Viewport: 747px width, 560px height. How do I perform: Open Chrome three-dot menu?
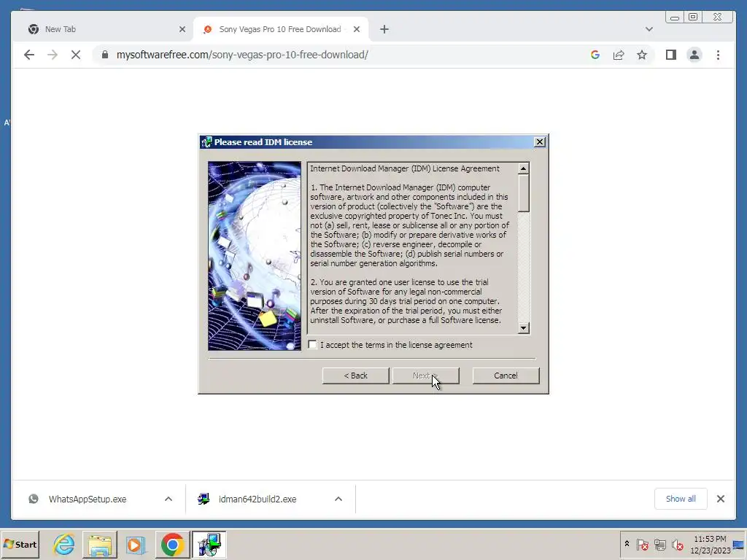tap(718, 55)
